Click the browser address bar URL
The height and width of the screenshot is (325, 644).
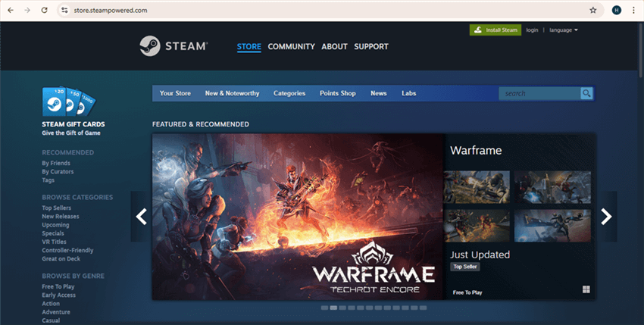coord(111,11)
